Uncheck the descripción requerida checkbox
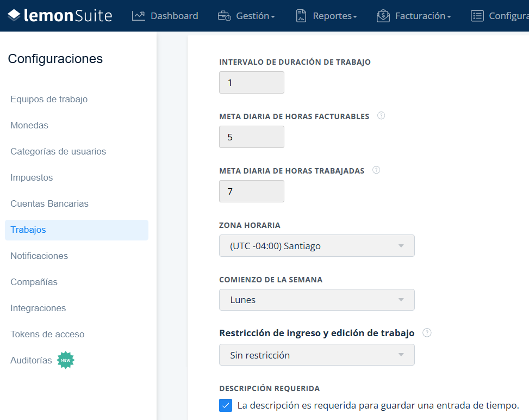The width and height of the screenshot is (529, 420). (x=226, y=405)
